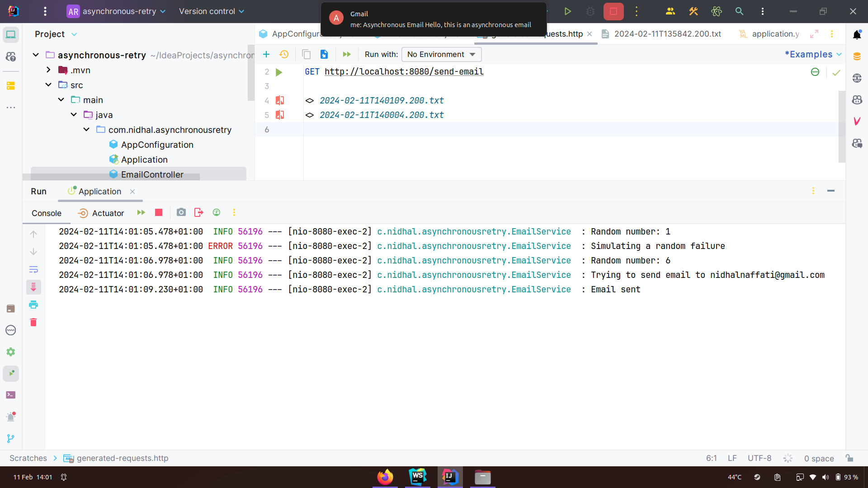Screen dimensions: 868x488
Task: Open the Examples requests dropdown
Action: click(x=813, y=54)
